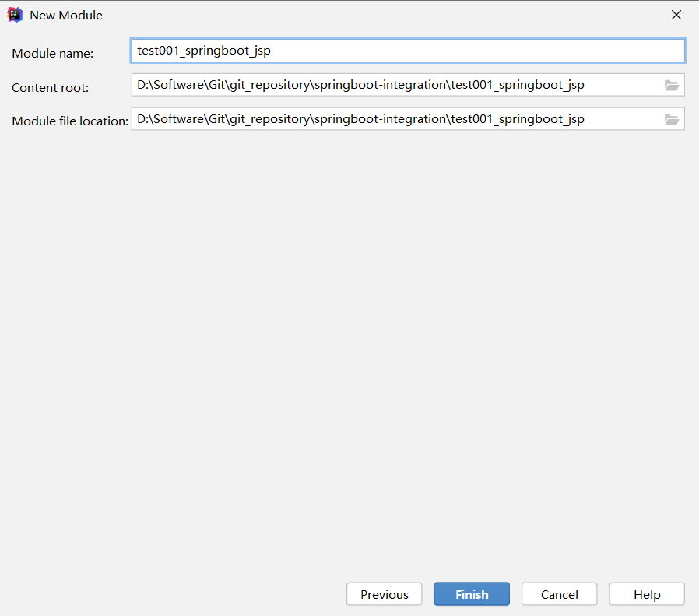Click Finish to create the module

[472, 594]
